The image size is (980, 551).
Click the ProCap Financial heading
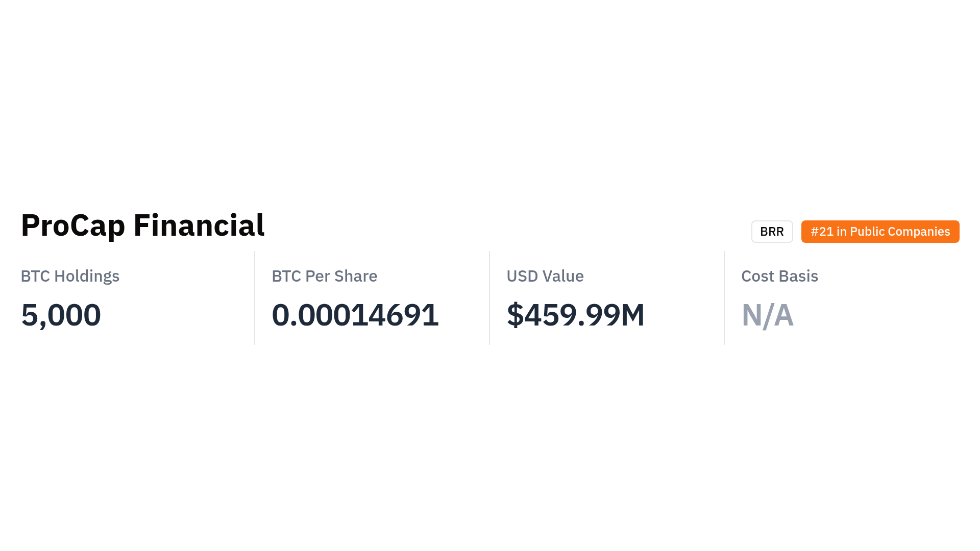(142, 226)
